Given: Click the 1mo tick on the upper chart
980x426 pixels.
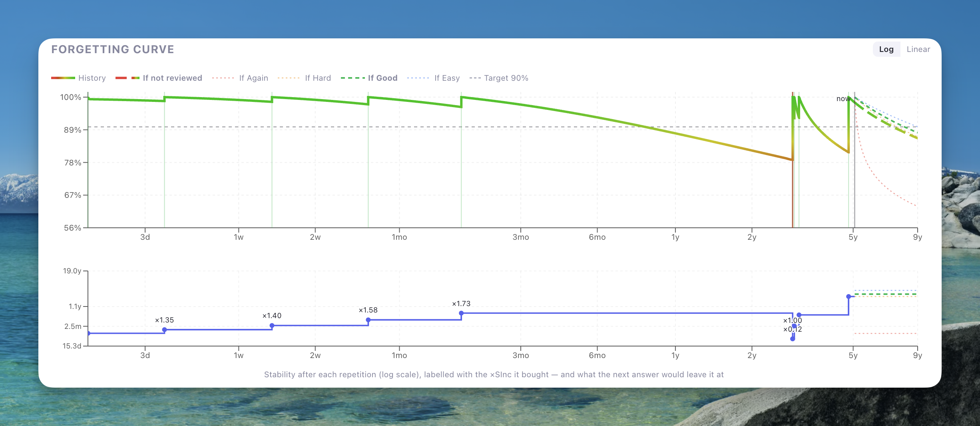Looking at the screenshot, I should coord(399,237).
